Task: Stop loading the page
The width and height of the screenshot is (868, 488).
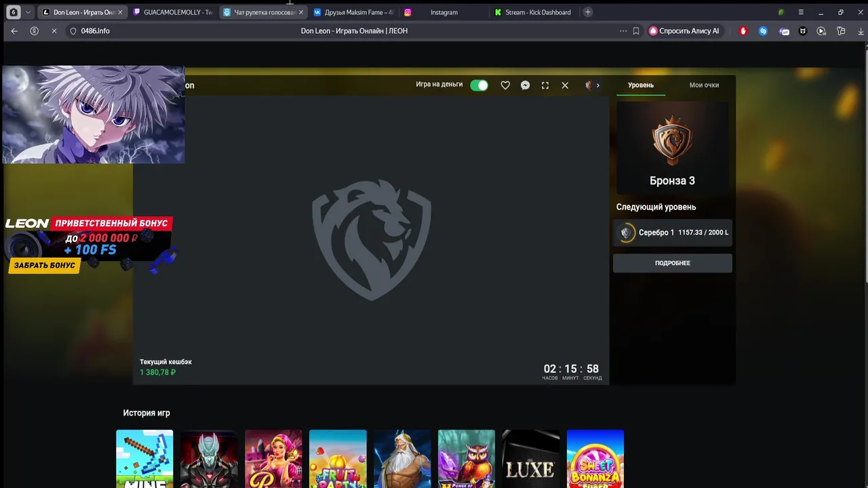Action: (x=54, y=31)
